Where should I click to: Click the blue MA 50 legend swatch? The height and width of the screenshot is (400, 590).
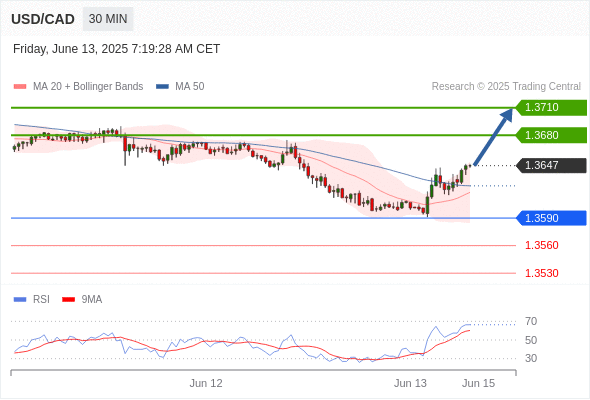point(162,87)
